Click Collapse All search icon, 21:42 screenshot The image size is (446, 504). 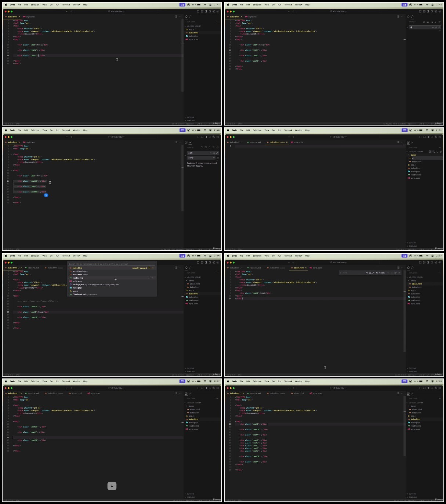tap(439, 22)
